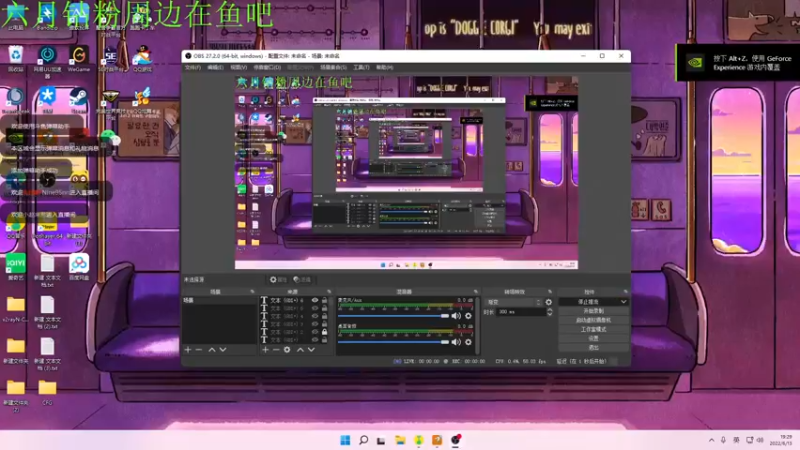This screenshot has height=450, width=800.
Task: Remove selected scene with minus icon
Action: point(199,349)
